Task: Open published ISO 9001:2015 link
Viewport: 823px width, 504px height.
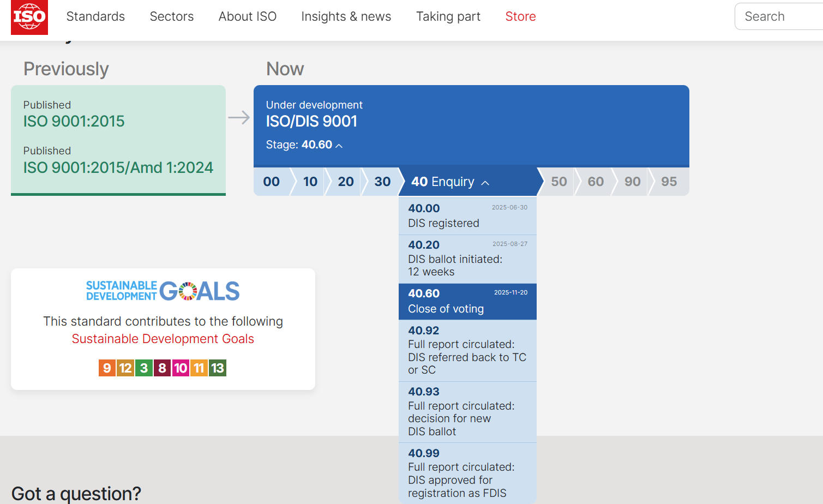Action: tap(74, 121)
